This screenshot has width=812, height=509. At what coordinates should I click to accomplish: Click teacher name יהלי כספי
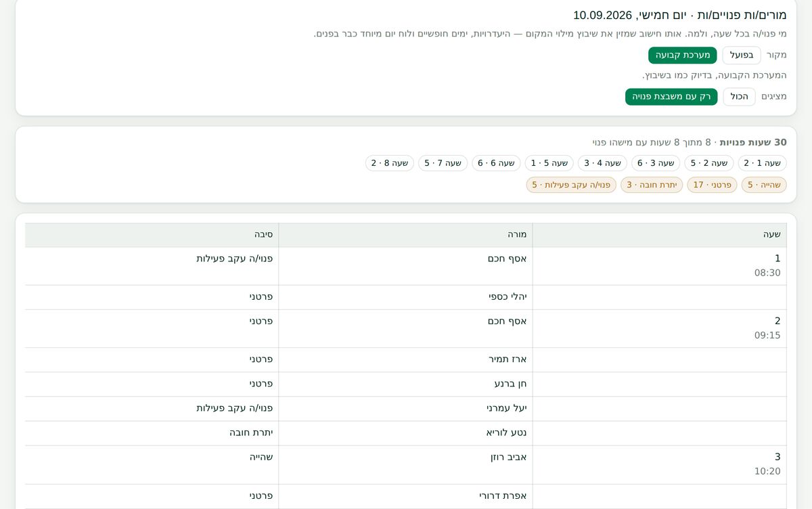click(507, 296)
